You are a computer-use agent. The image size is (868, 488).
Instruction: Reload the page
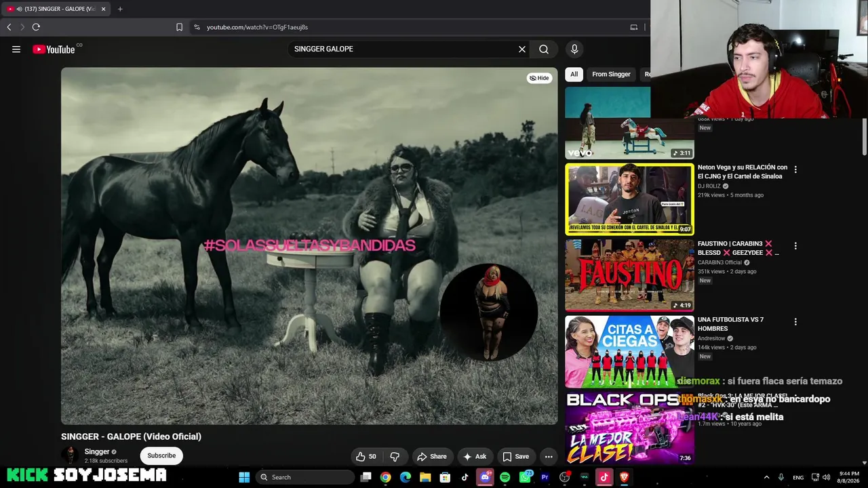pos(36,27)
